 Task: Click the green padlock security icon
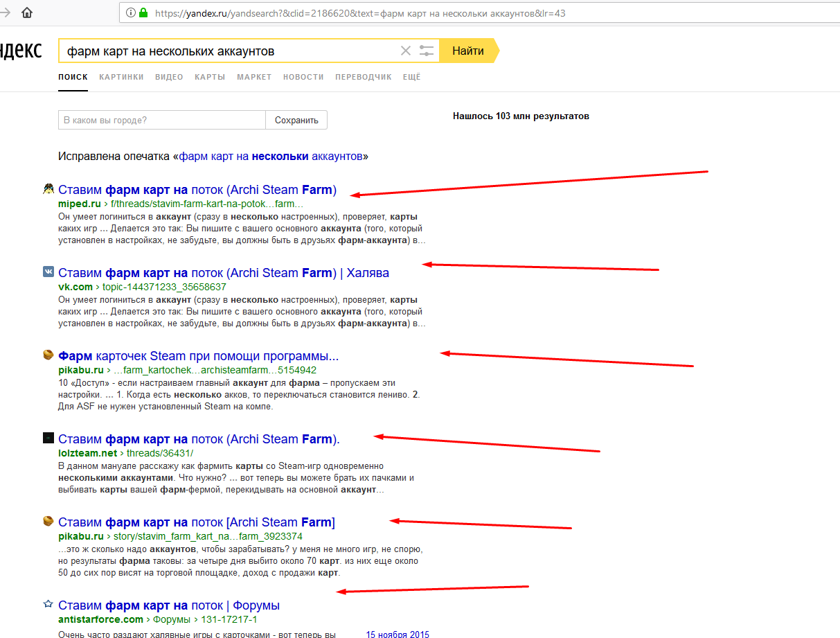(143, 12)
